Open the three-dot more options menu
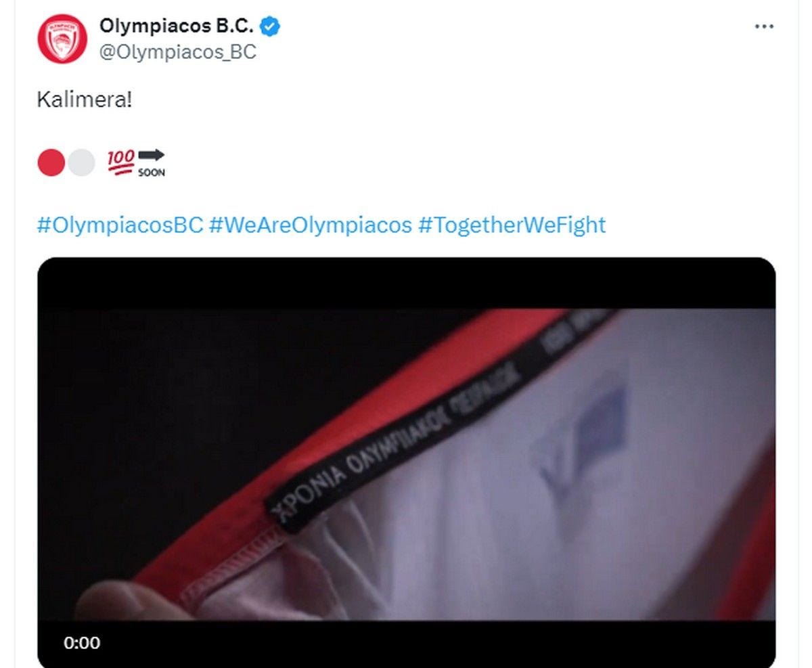 coord(764,26)
